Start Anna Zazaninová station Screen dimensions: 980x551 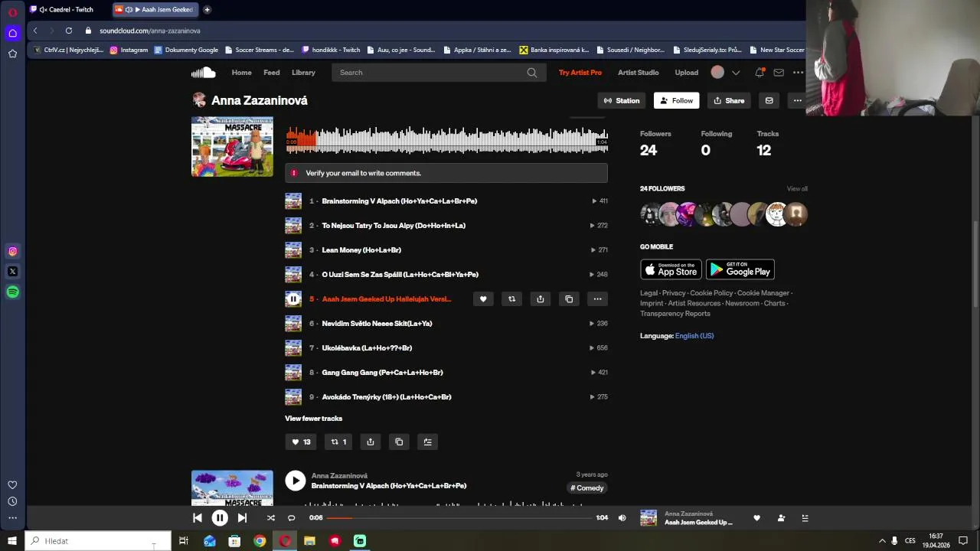(x=622, y=100)
